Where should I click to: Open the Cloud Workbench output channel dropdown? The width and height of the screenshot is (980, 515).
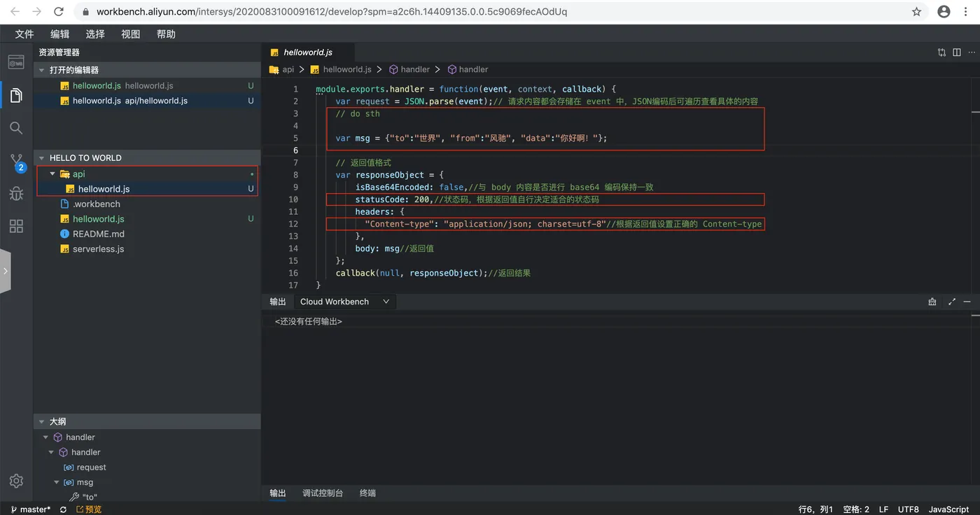344,302
